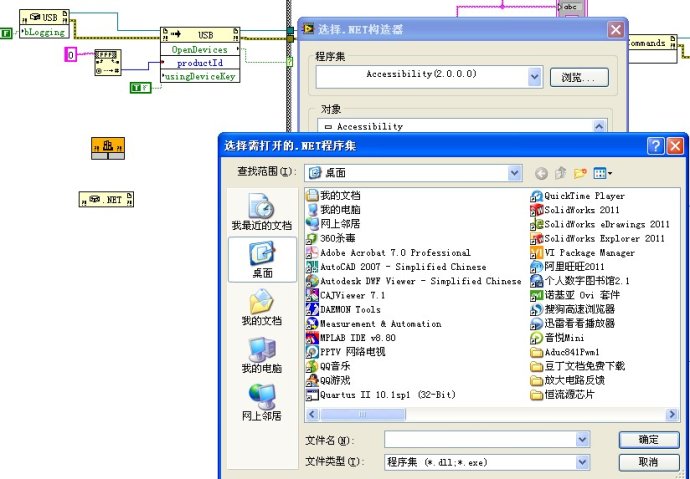Select Autodesk DWF Viewer shortcut
This screenshot has height=479, width=690.
[414, 281]
